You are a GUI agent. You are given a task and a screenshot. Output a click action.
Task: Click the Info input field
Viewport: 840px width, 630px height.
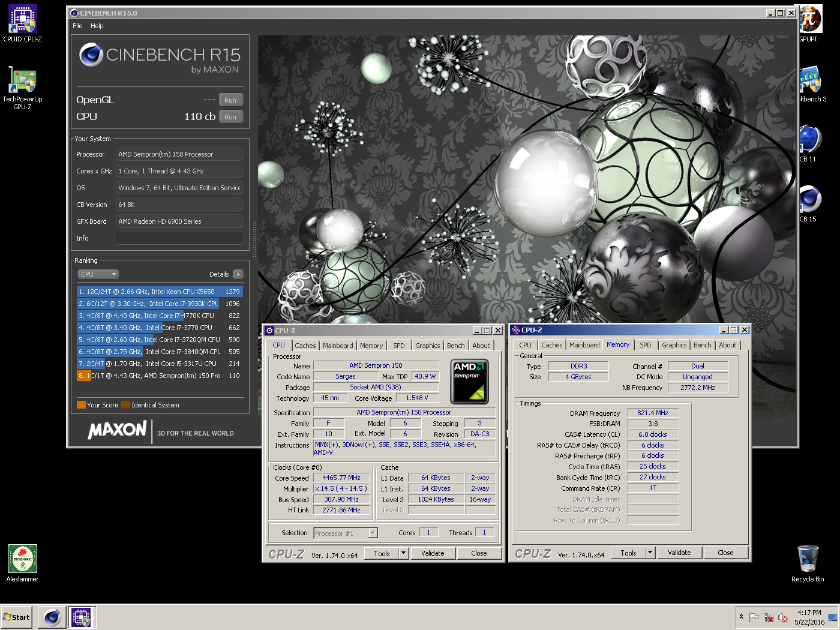click(x=179, y=238)
